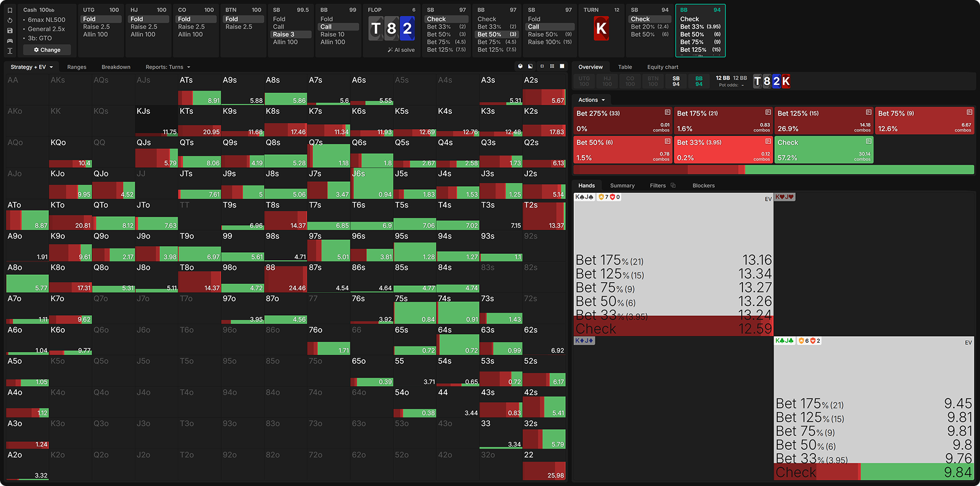Click the copy icon next to Filters
The image size is (980, 486).
673,185
